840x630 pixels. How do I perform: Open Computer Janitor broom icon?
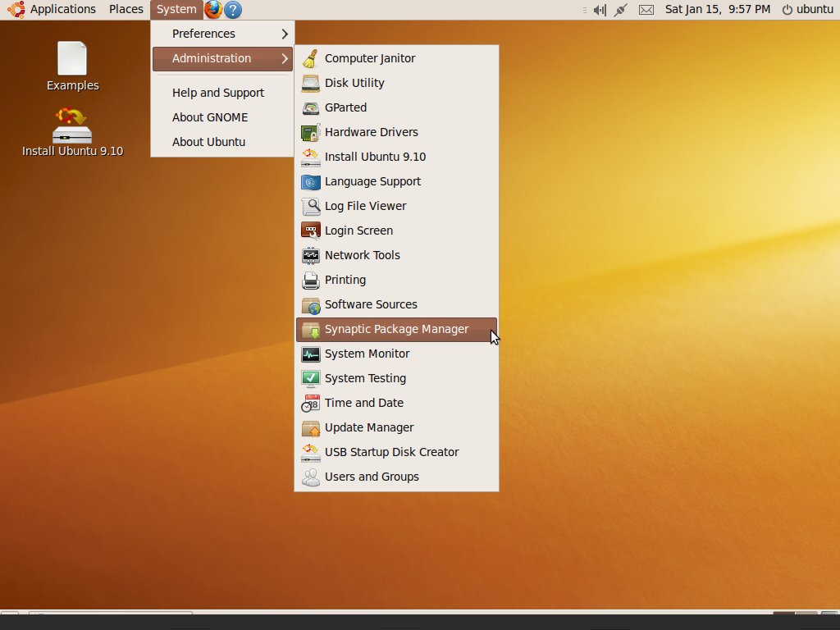pos(310,58)
